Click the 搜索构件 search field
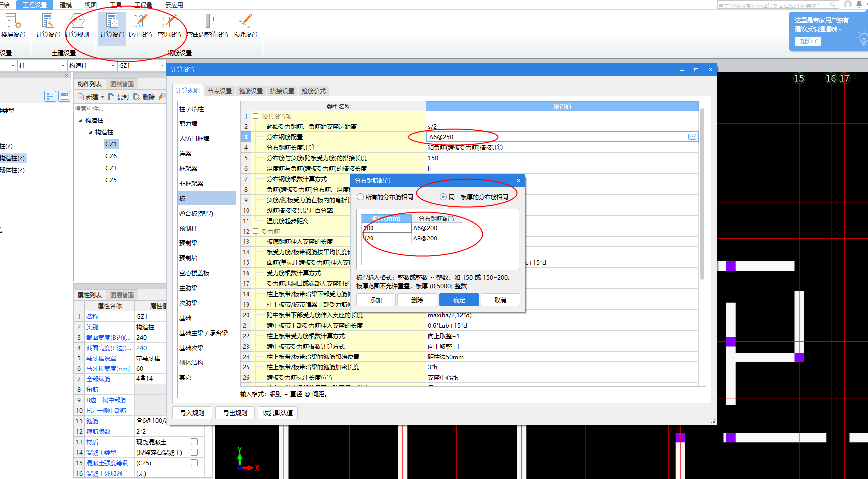This screenshot has height=479, width=868. tap(120, 109)
